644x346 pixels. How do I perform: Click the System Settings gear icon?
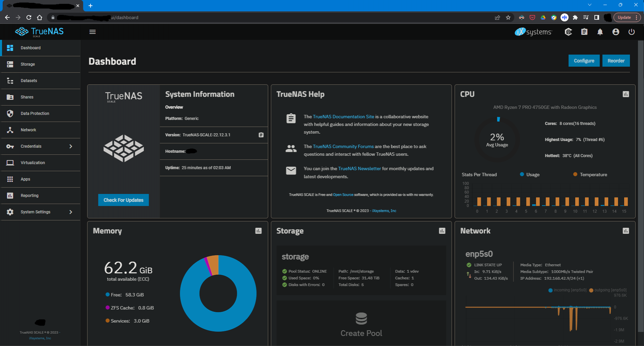pos(10,212)
